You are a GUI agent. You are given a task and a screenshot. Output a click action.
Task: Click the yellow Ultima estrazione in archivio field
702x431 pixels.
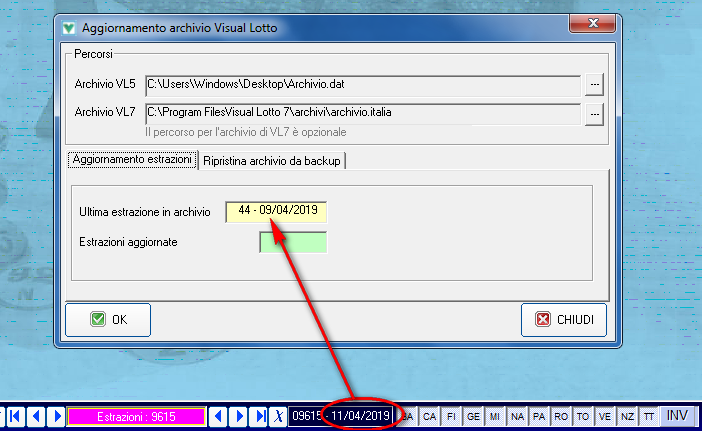tap(276, 212)
